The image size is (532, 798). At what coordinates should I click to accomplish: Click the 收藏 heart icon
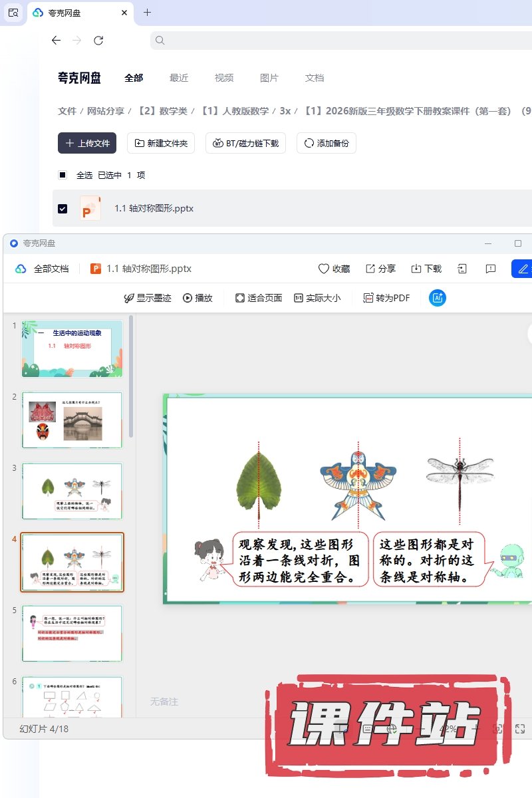(x=324, y=269)
